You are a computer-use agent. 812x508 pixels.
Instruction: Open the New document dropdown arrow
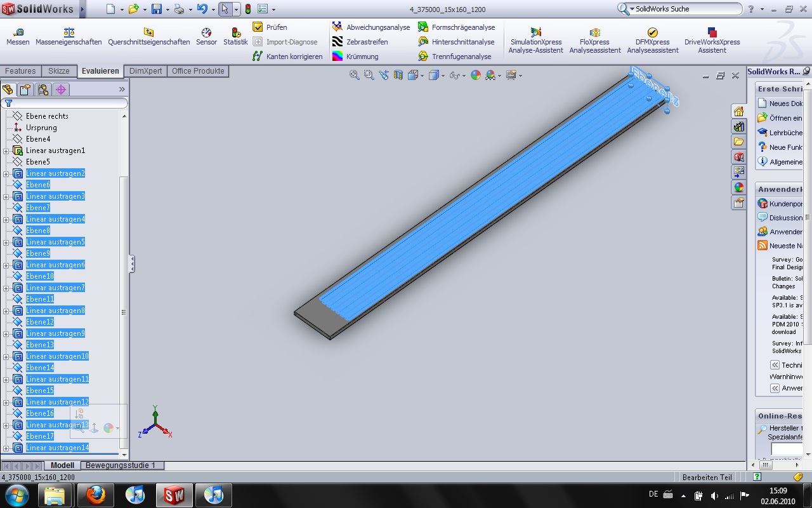pyautogui.click(x=122, y=10)
